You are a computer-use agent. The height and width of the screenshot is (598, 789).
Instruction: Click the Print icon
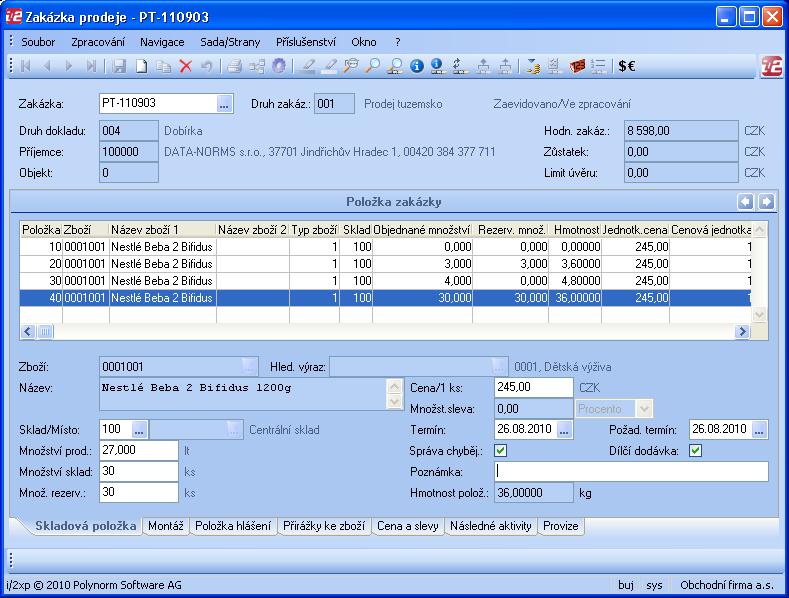coord(234,66)
